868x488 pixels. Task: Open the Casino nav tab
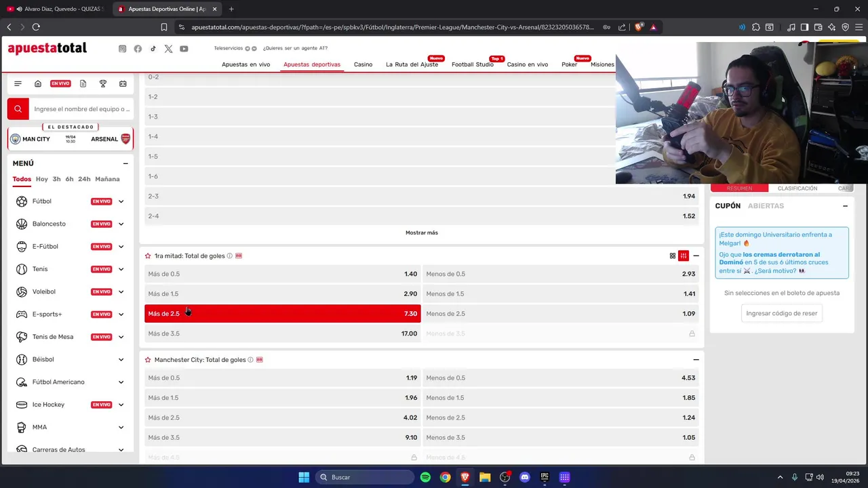pyautogui.click(x=363, y=64)
